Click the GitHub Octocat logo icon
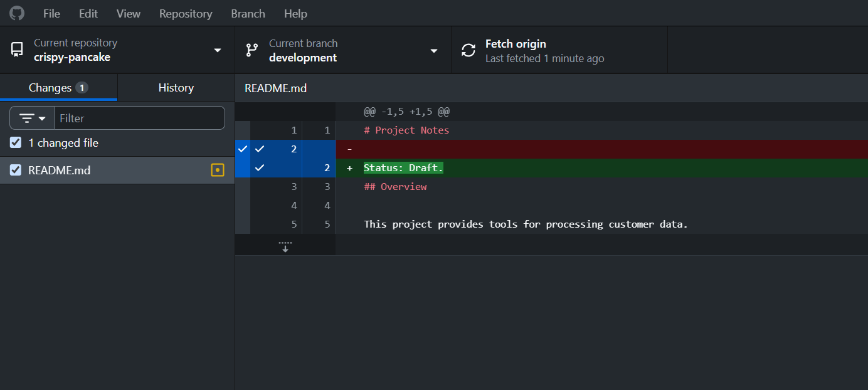Screen dimensions: 868x390 coord(16,13)
